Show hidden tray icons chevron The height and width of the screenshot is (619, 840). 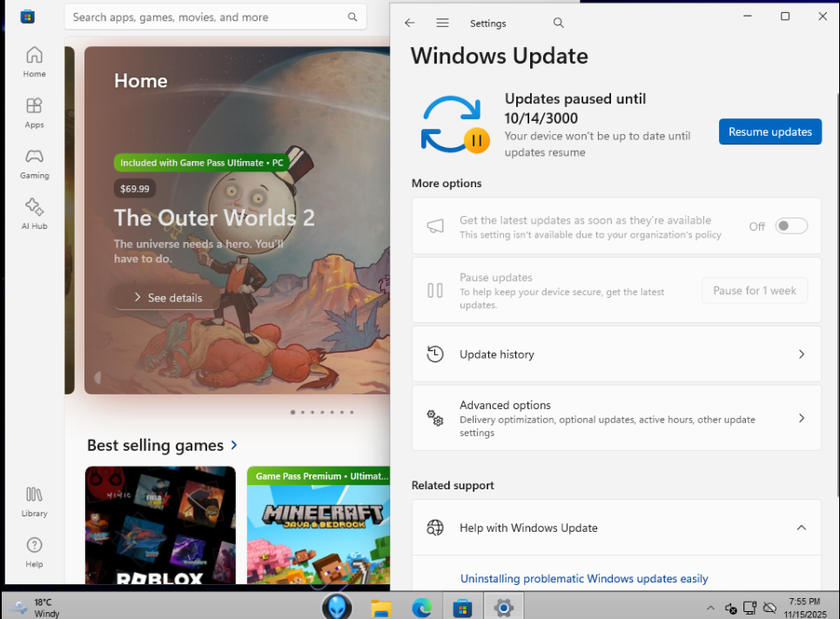pyautogui.click(x=710, y=608)
